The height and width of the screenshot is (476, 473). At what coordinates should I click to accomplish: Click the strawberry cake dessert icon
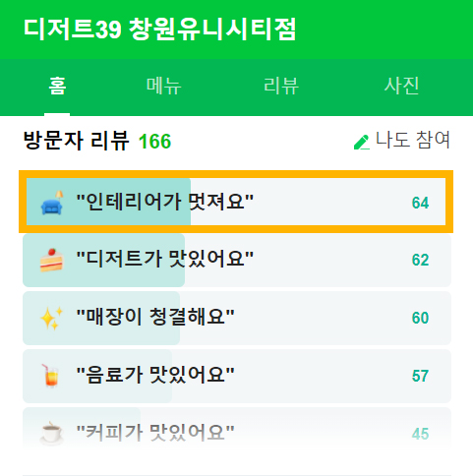click(51, 261)
